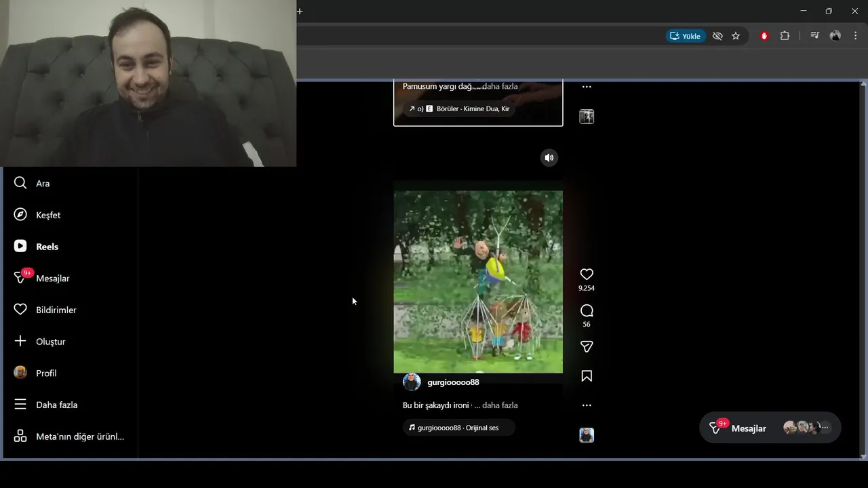Open the browser profile avatar
Screen dimensions: 868x488
click(835, 36)
